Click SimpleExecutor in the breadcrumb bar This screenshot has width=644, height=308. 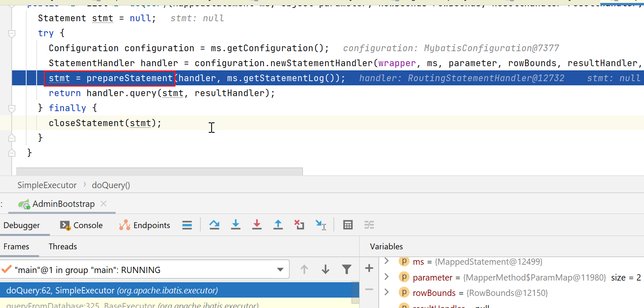(x=47, y=185)
